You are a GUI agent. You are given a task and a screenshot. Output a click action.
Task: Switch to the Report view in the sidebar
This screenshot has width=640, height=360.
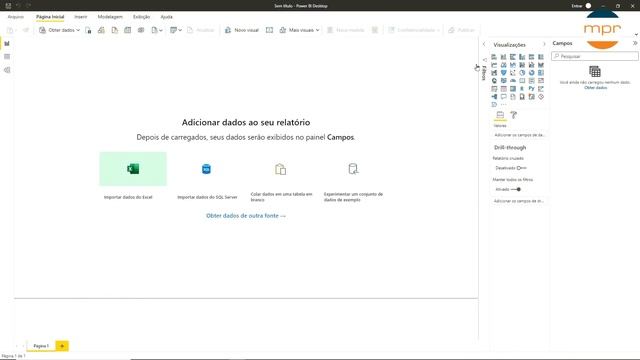click(x=7, y=43)
